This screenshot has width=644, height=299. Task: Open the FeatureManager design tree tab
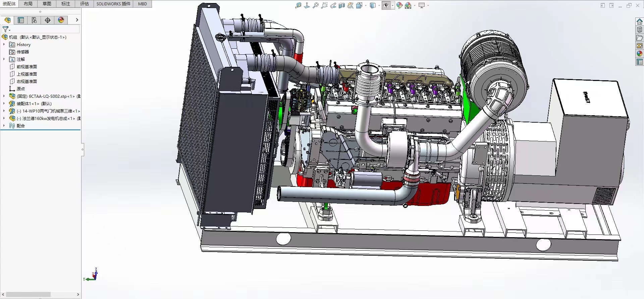(7, 20)
